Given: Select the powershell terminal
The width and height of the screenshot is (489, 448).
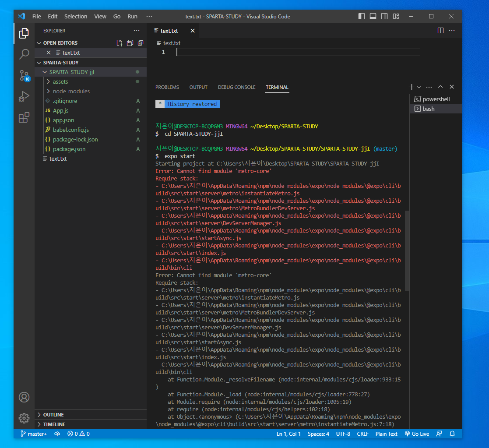Looking at the screenshot, I should [x=435, y=99].
